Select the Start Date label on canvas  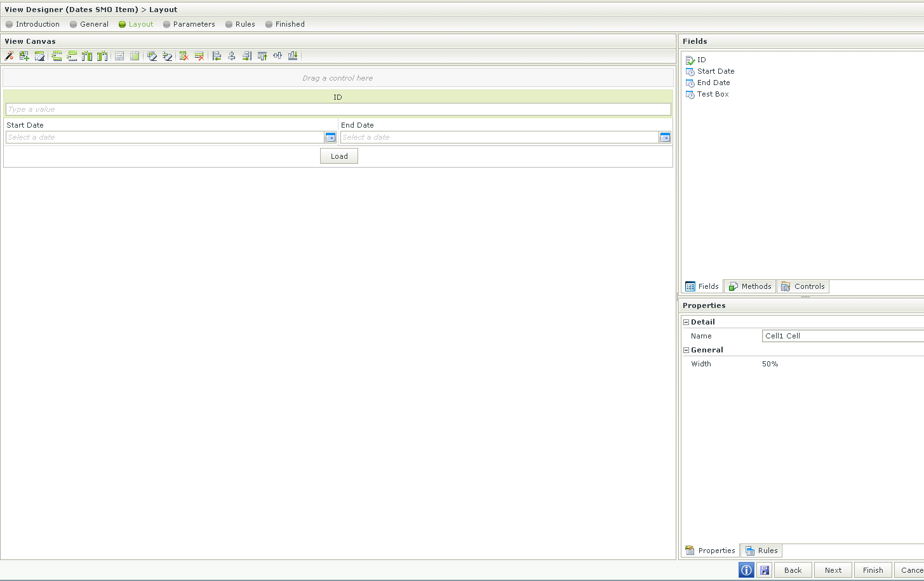click(25, 125)
